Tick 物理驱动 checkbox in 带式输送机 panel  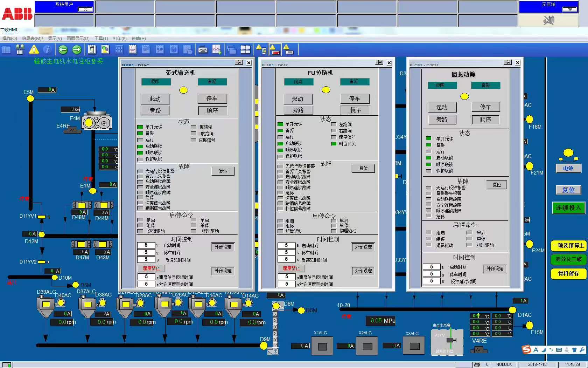click(x=194, y=231)
